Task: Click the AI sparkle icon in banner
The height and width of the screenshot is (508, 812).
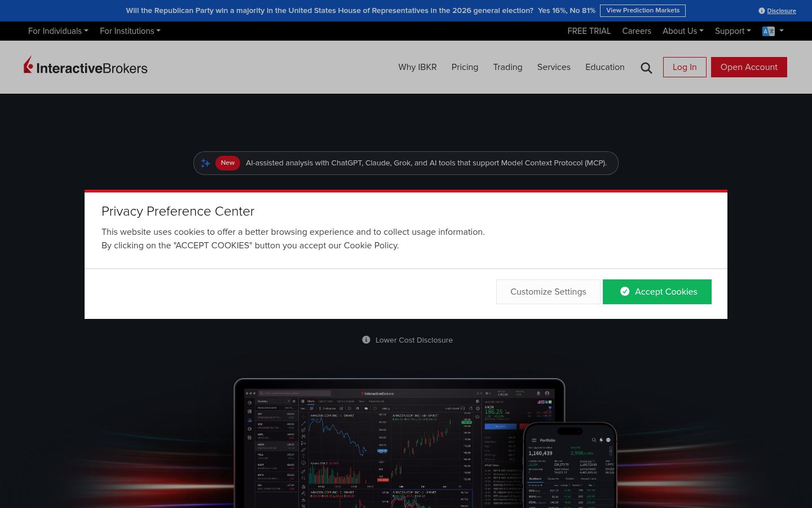Action: pyautogui.click(x=206, y=163)
